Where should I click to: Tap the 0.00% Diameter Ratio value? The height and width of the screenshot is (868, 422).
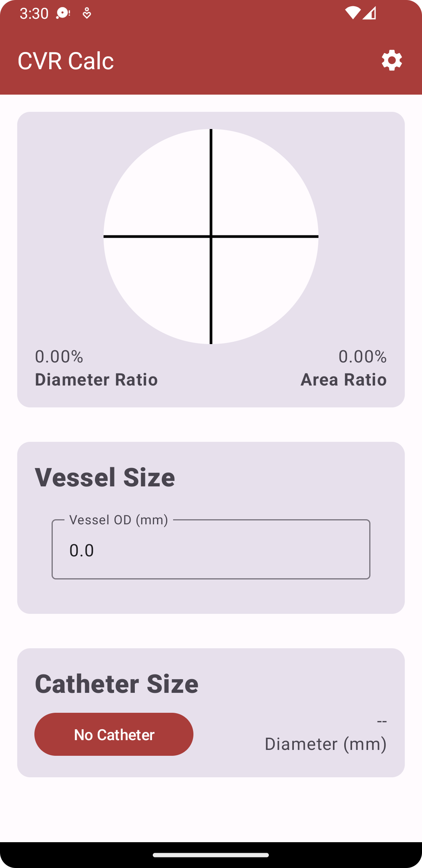(59, 357)
